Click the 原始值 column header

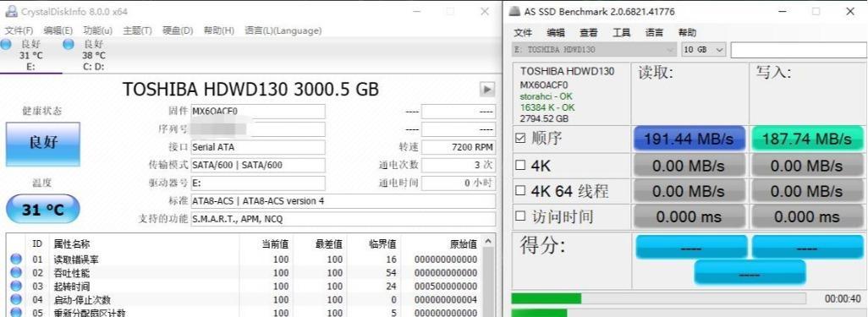464,244
